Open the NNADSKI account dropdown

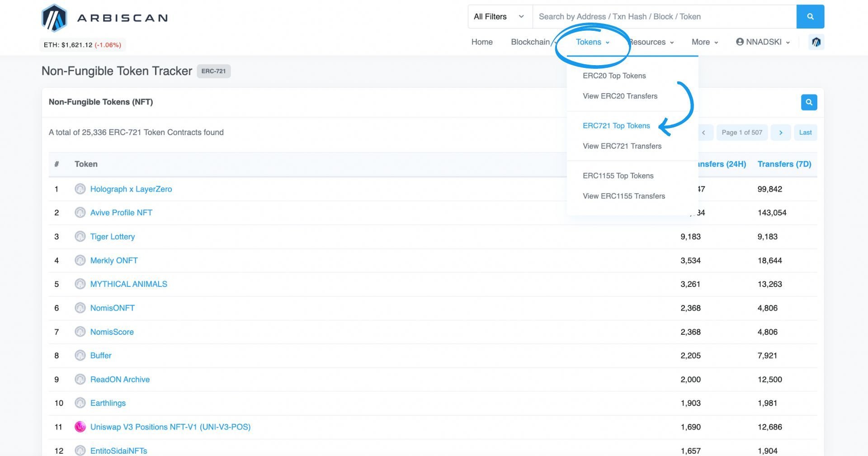tap(763, 42)
